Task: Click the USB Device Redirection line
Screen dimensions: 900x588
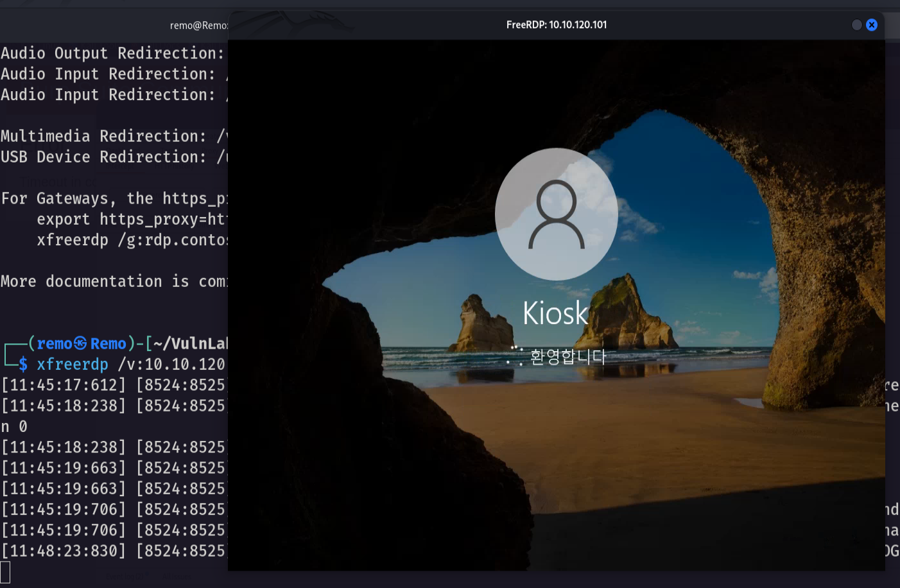Action: coord(114,157)
